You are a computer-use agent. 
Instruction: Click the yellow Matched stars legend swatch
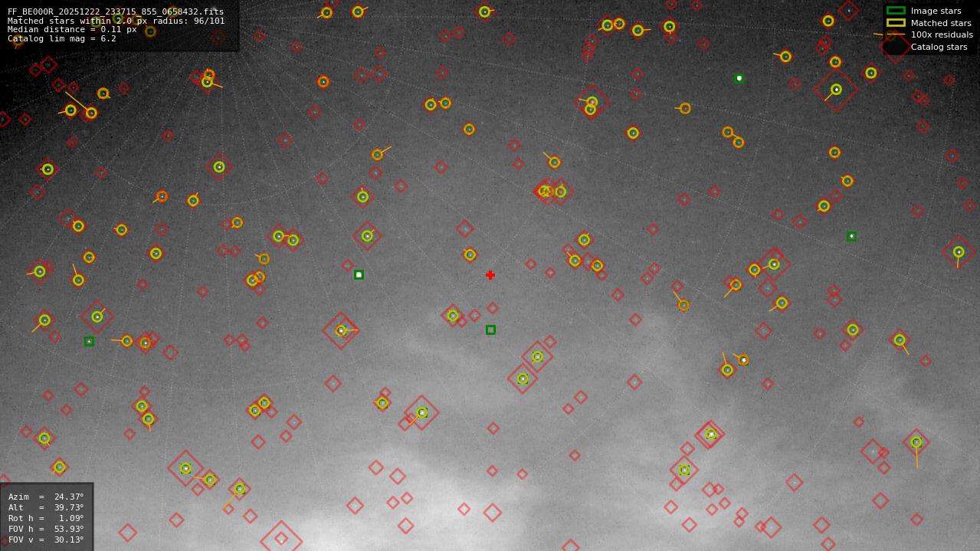pyautogui.click(x=896, y=23)
